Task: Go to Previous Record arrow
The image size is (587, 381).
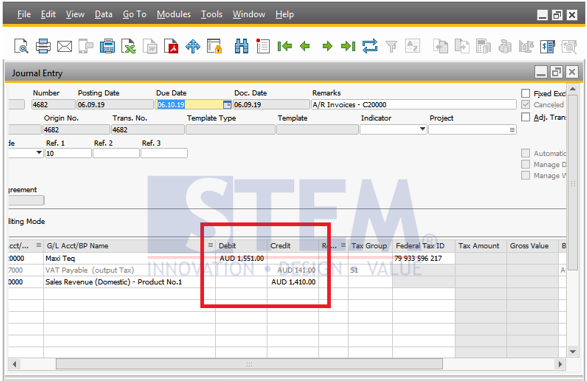Action: 305,46
